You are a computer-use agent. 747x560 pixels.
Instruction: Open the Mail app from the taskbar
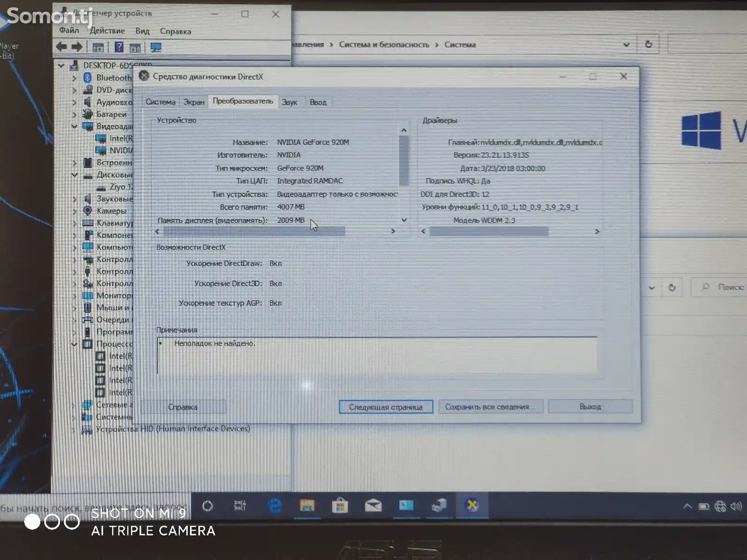click(373, 505)
